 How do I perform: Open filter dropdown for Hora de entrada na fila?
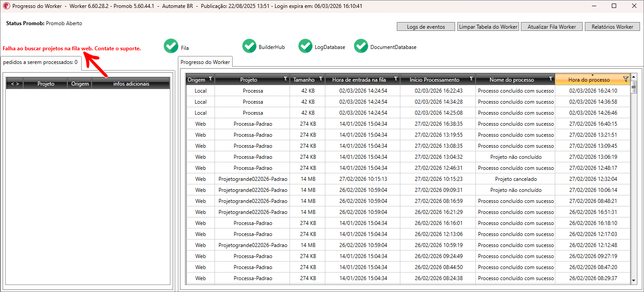(396, 79)
